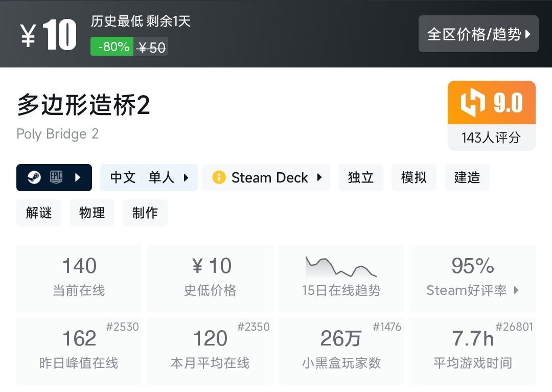Screen dimensions: 552x392
Task: Expand the platform selector arrow
Action: 78,177
